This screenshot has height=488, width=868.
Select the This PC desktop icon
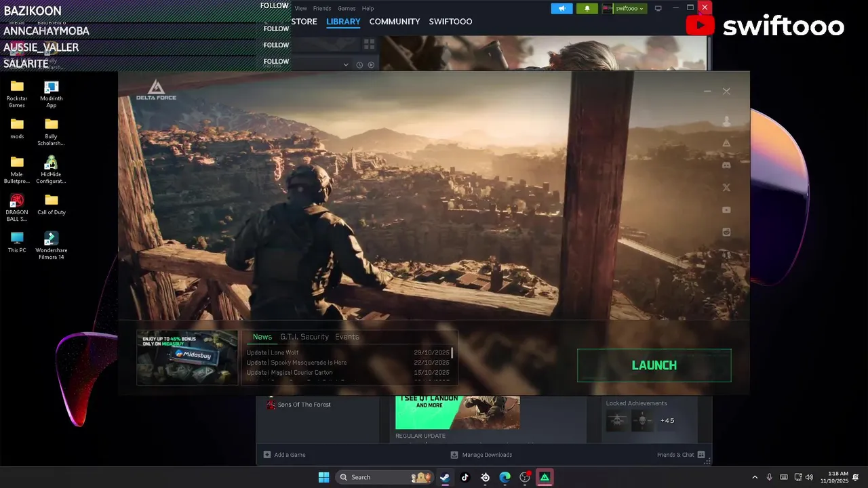tap(17, 242)
